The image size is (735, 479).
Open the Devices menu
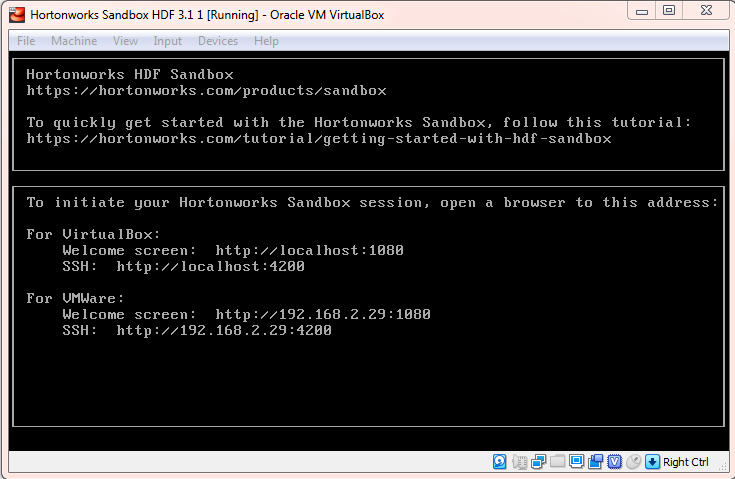coord(218,41)
